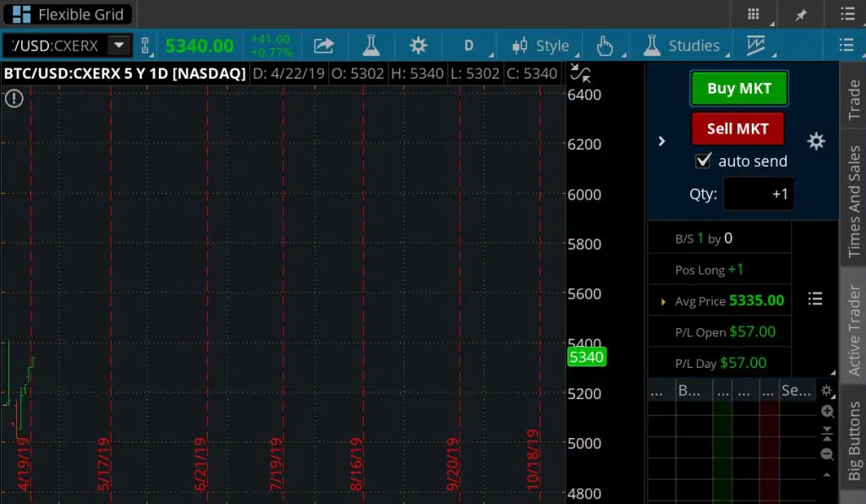Click the Qty input field

(x=759, y=194)
